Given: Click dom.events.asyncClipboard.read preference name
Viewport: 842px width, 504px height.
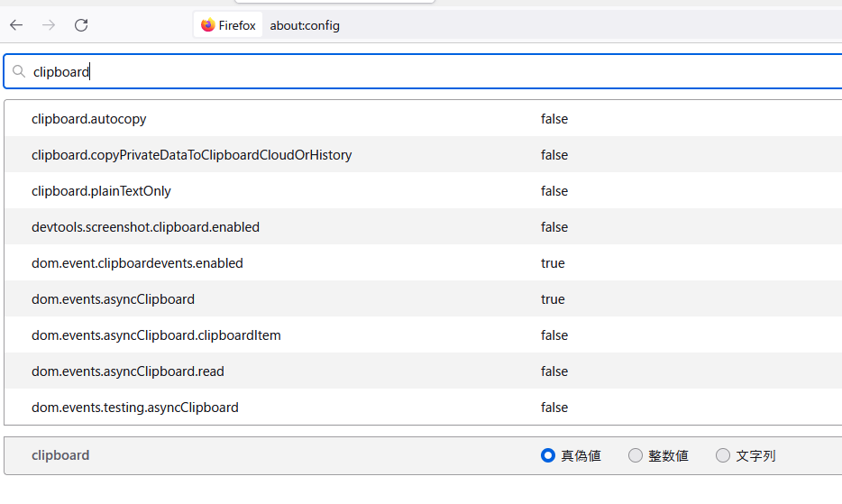Looking at the screenshot, I should pos(128,371).
